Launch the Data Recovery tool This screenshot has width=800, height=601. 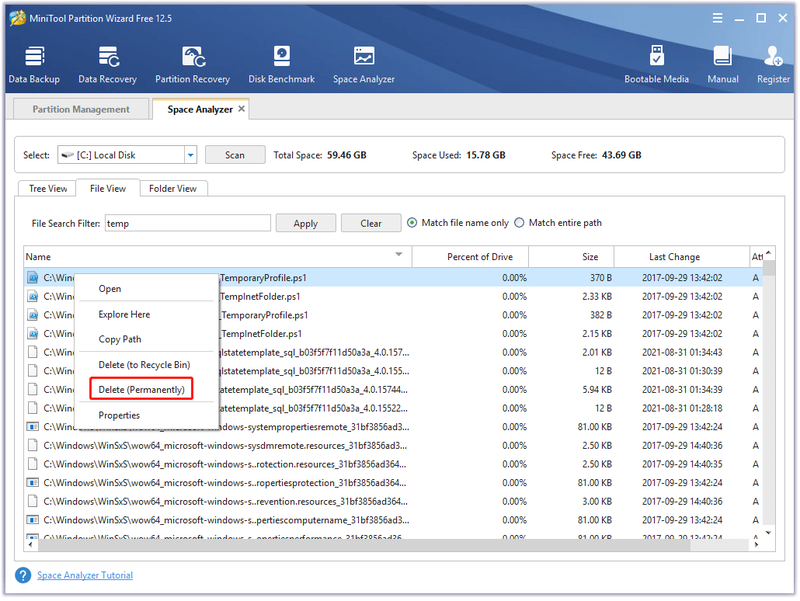(107, 64)
